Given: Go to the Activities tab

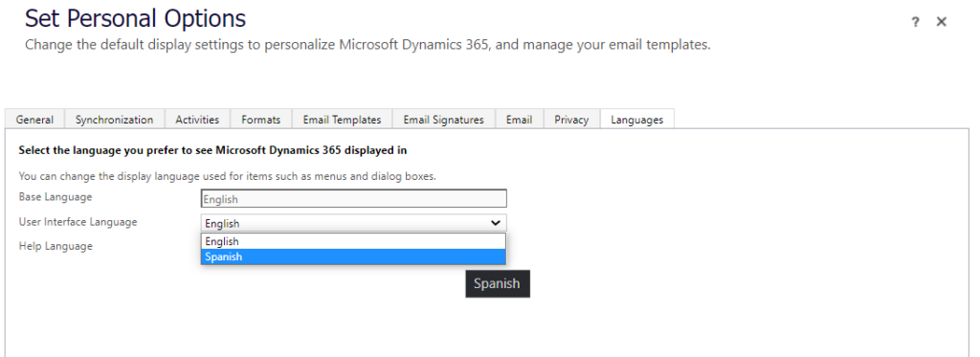Looking at the screenshot, I should coord(197,120).
